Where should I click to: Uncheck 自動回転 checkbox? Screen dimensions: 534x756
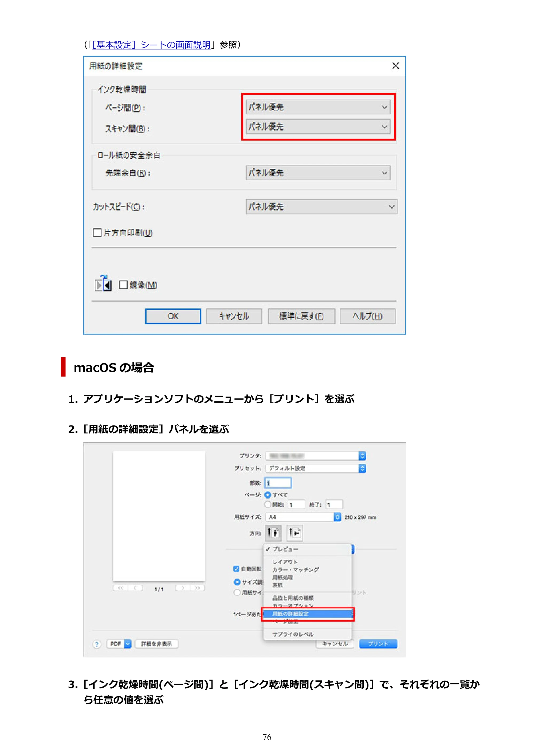tap(236, 569)
